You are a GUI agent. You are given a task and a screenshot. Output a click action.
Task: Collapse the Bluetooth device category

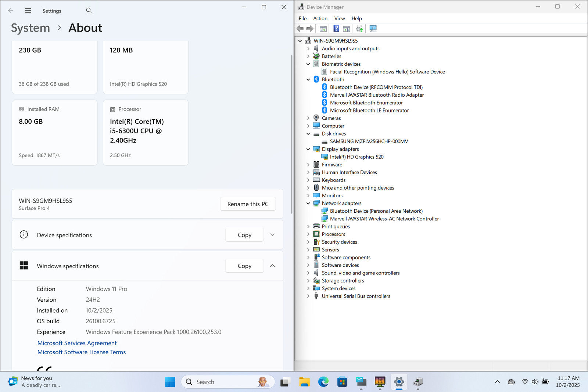tap(308, 79)
